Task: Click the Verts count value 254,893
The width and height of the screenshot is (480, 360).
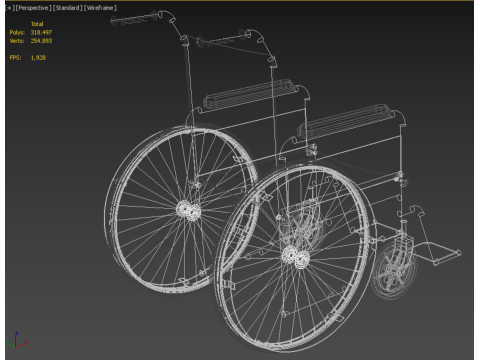Action: coord(41,41)
